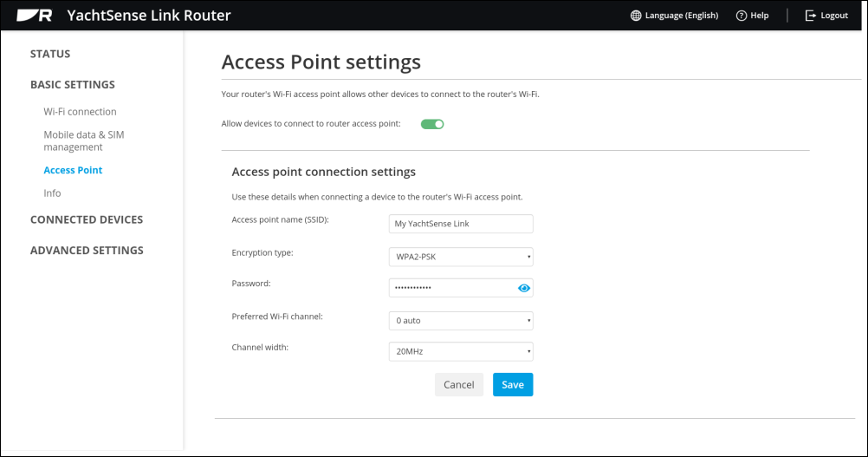Open the Info page in sidebar
The height and width of the screenshot is (457, 868).
52,193
